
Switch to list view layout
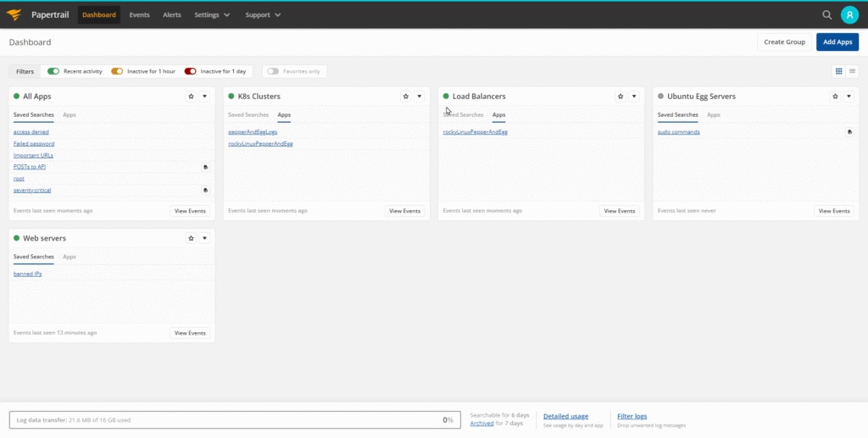point(852,71)
